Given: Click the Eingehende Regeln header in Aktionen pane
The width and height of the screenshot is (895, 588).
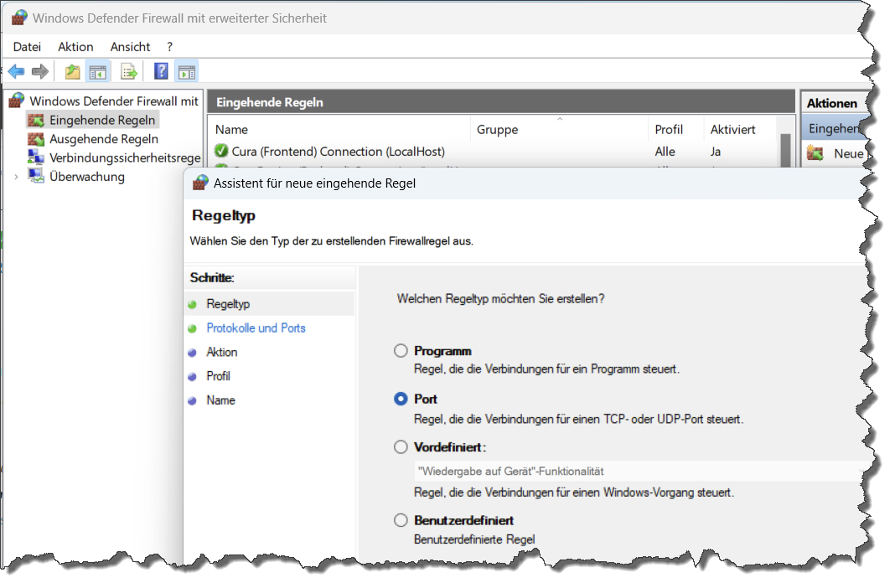Looking at the screenshot, I should (835, 129).
